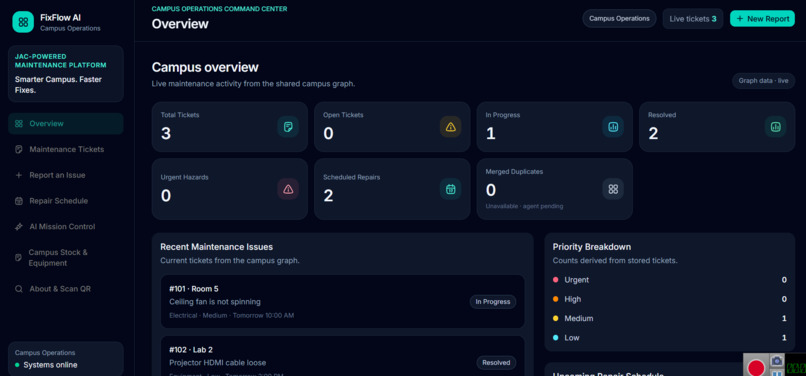Click the Recent Maintenance Issues heading

click(216, 247)
